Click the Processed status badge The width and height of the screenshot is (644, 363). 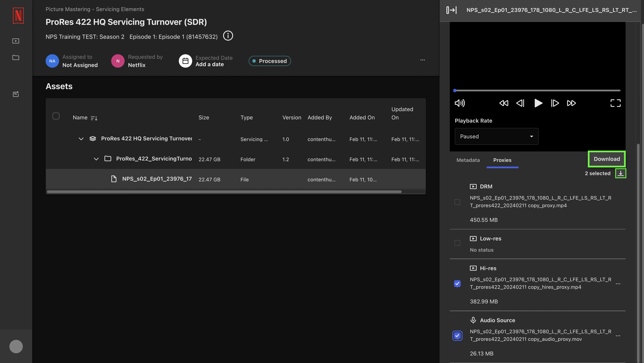pos(270,61)
